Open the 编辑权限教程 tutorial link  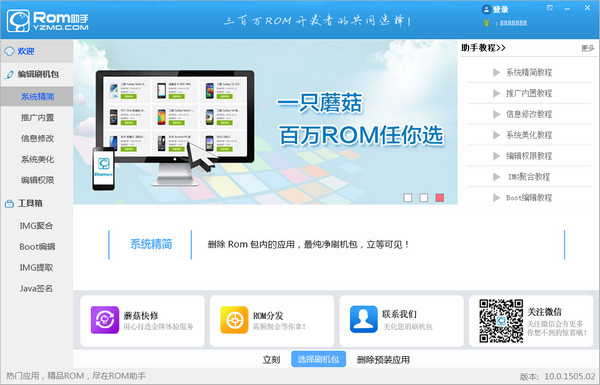(x=529, y=156)
